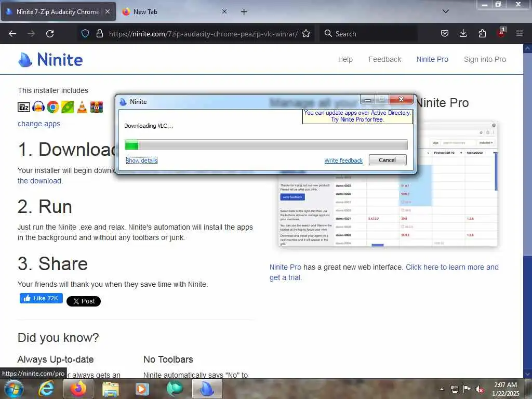
Task: Open the Firefox downloads panel
Action: [x=463, y=33]
